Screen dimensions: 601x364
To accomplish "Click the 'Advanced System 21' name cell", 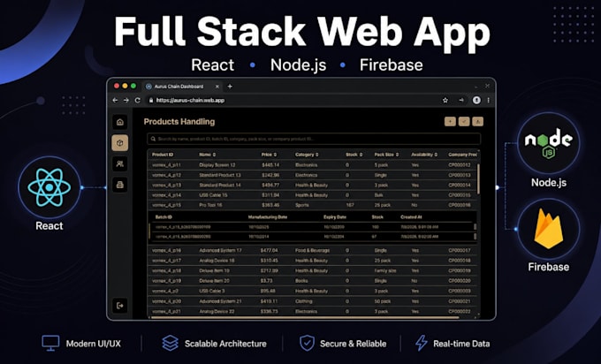I will [220, 301].
